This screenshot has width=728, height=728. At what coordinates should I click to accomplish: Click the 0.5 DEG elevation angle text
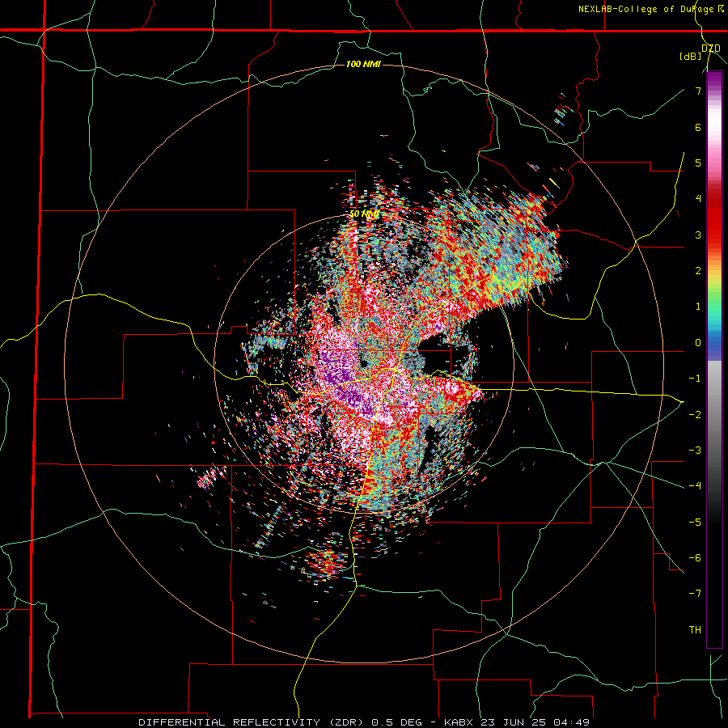[397, 722]
